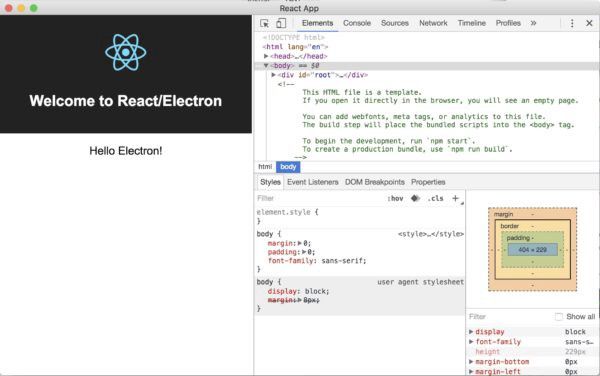Expand margin shorthand in body rule
The height and width of the screenshot is (376, 600).
[x=300, y=243]
